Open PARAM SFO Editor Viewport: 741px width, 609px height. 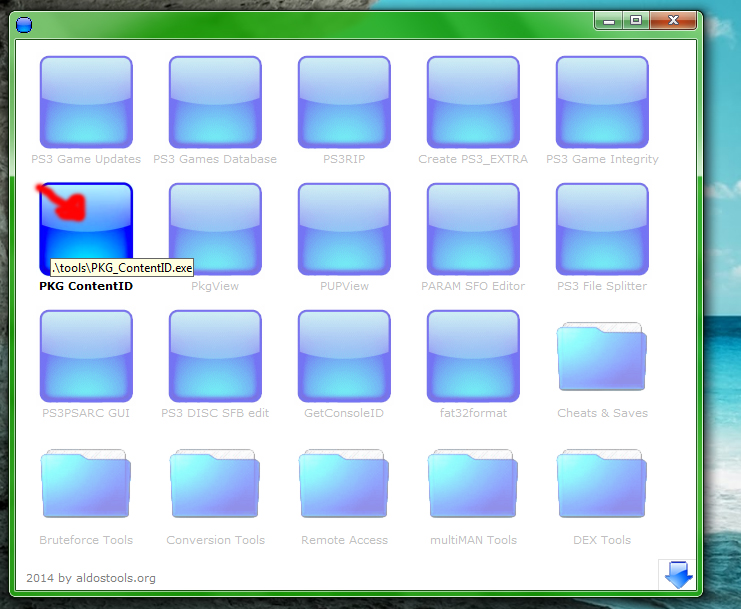pyautogui.click(x=473, y=229)
